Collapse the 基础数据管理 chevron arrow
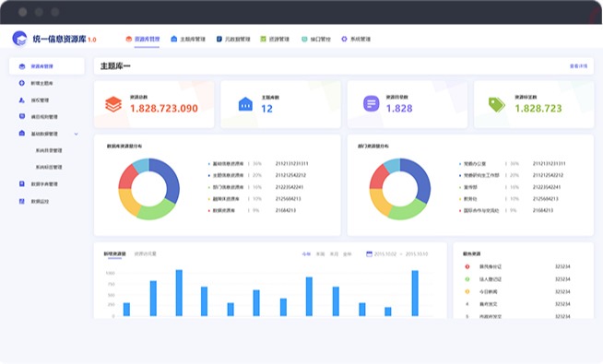This screenshot has height=364, width=603. tap(77, 134)
